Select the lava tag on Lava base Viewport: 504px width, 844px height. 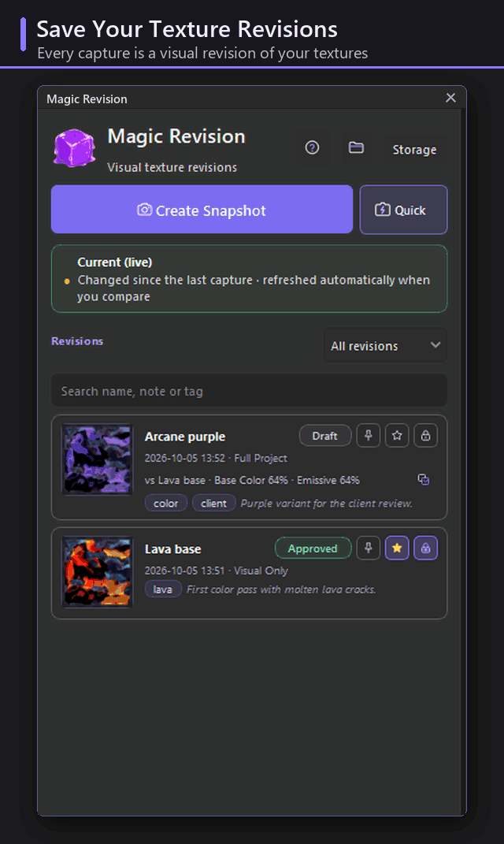pos(162,589)
